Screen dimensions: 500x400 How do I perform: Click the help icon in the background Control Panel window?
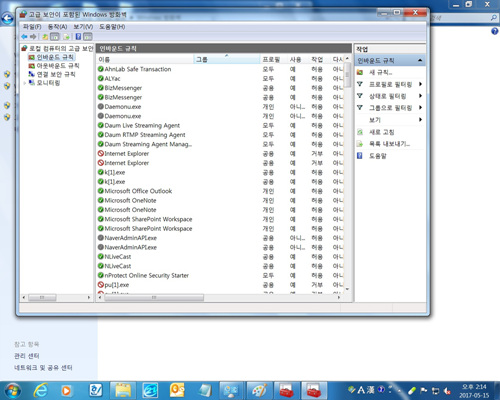tap(495, 31)
